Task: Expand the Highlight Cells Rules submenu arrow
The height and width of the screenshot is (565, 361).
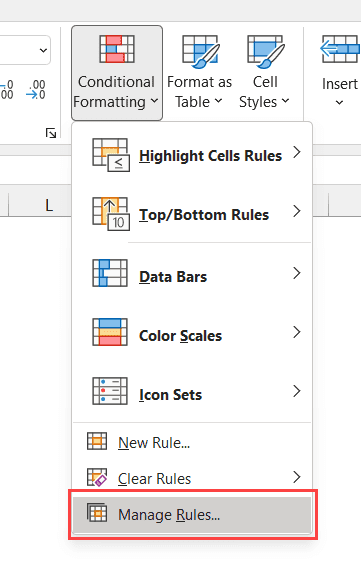Action: tap(297, 152)
